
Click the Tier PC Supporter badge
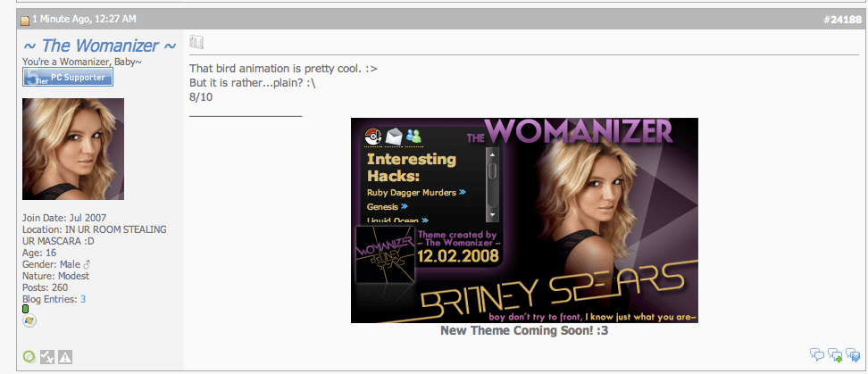coord(68,78)
